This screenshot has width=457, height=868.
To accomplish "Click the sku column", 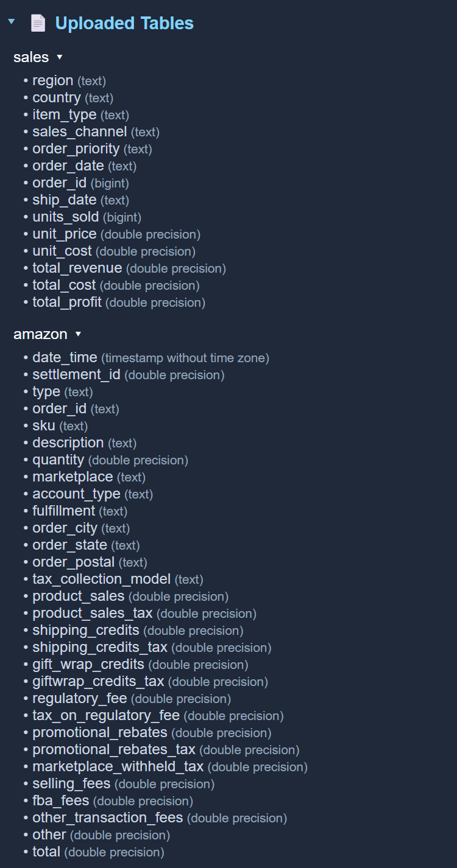I will pyautogui.click(x=44, y=425).
